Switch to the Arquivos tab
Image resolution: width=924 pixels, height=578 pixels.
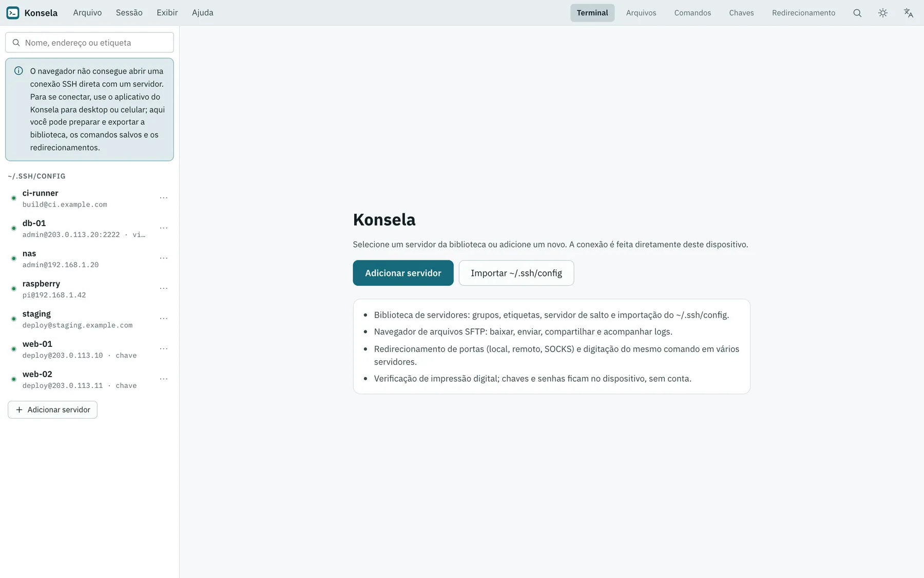pyautogui.click(x=641, y=13)
